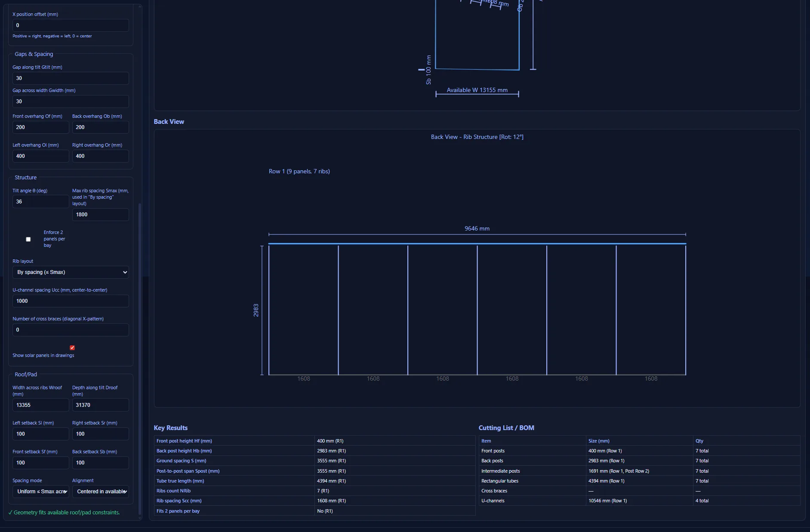Screen dimensions: 810x532
Task: Click the Roof/Pad section title
Action: 26,375
